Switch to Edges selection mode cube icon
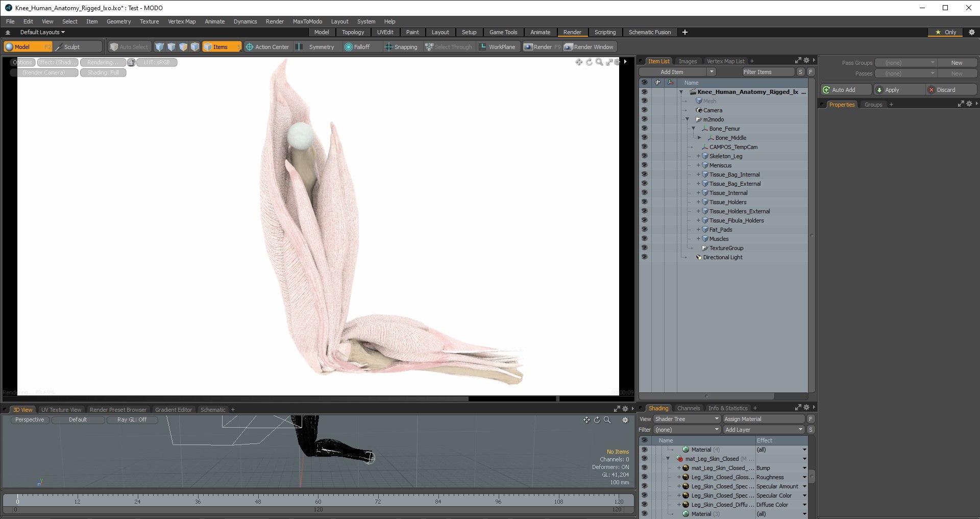980x519 pixels. (x=171, y=47)
